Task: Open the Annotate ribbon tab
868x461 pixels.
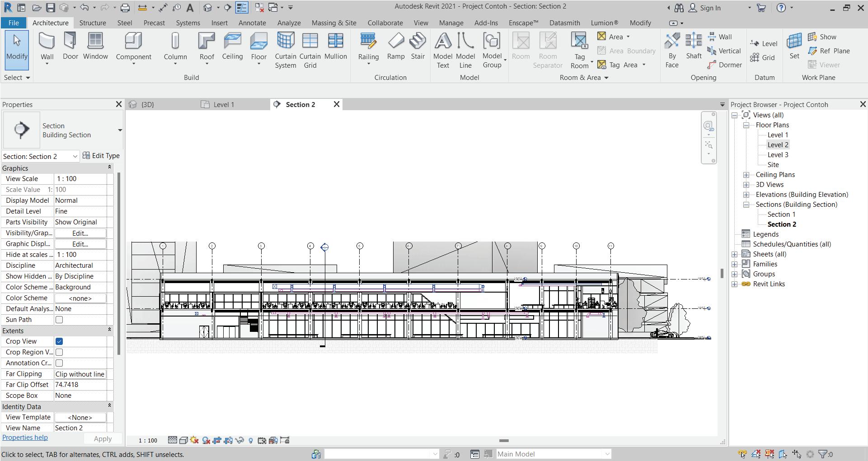Action: point(252,23)
